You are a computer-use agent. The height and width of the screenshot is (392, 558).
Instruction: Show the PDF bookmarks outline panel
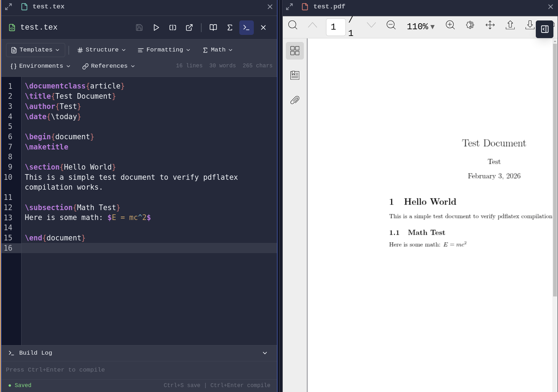pos(295,75)
